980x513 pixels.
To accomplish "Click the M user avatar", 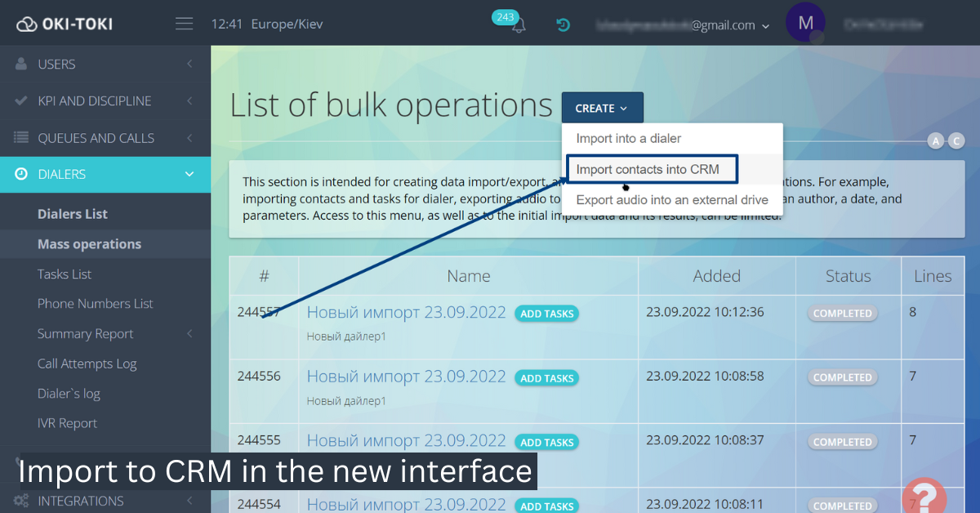I will tap(805, 24).
